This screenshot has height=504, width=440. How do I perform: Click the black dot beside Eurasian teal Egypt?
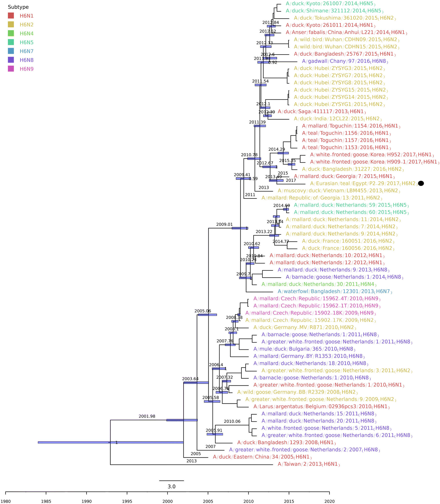[421, 183]
